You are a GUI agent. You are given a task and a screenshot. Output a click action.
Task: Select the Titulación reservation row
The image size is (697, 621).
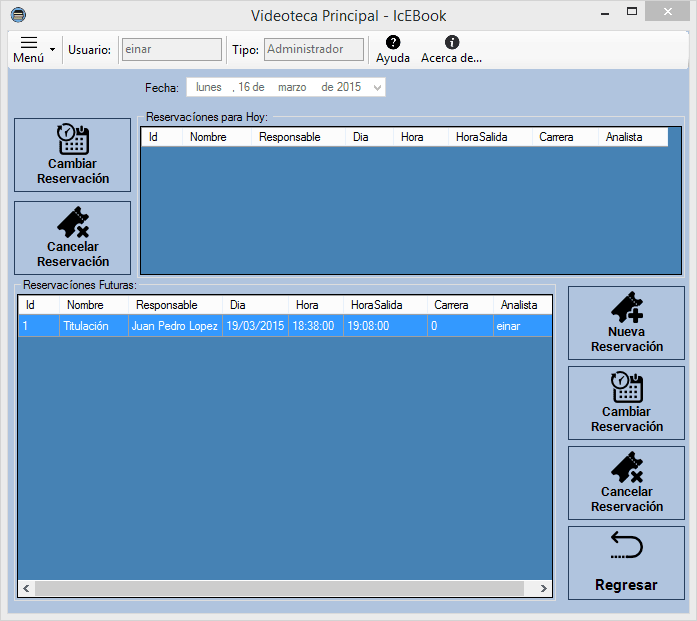[x=285, y=326]
